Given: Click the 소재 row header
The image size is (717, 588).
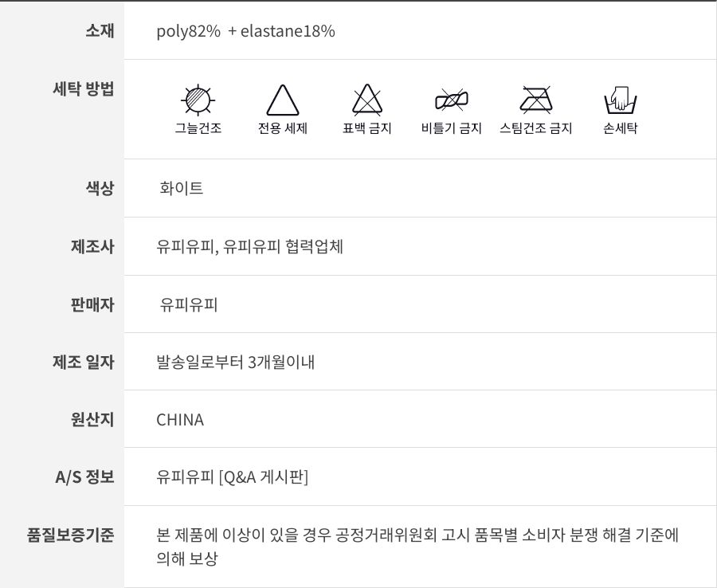Looking at the screenshot, I should click(100, 31).
